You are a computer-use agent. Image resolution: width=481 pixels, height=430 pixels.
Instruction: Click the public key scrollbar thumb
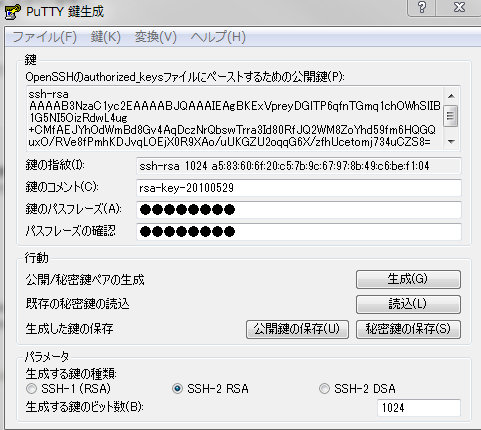[451, 116]
